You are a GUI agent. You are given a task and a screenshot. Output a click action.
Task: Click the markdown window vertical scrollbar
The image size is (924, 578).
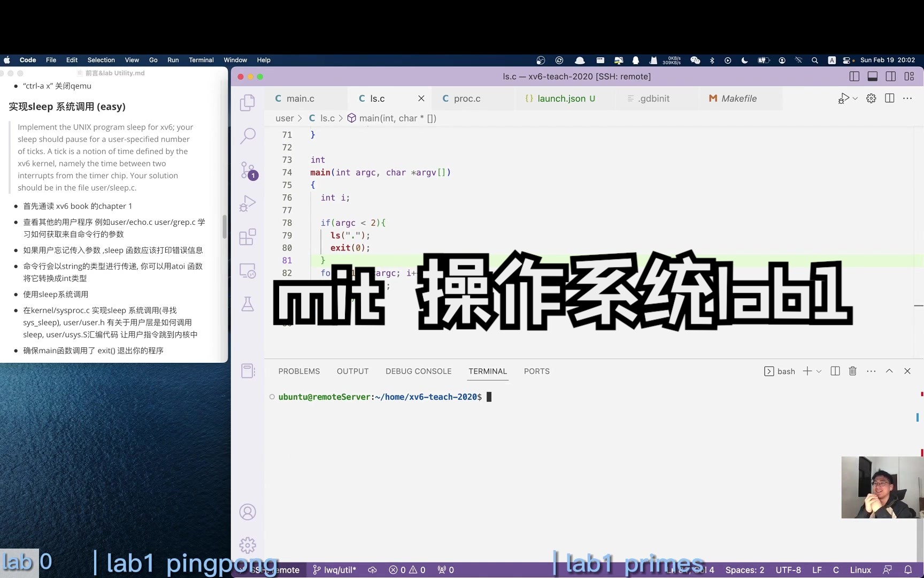point(225,226)
